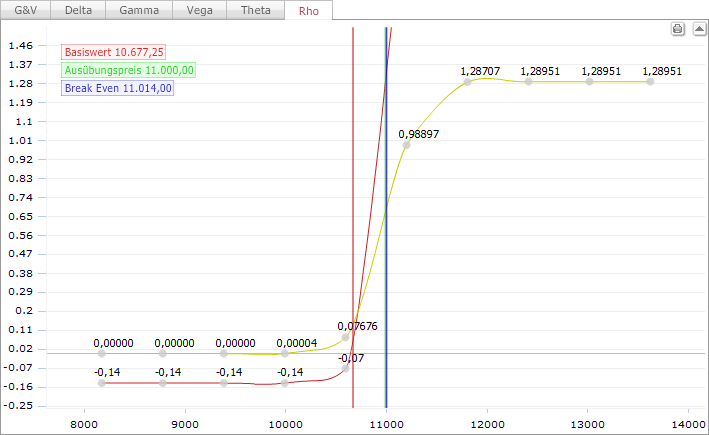Click the red curve point labeled -0,07
The image size is (709, 435).
coord(346,369)
